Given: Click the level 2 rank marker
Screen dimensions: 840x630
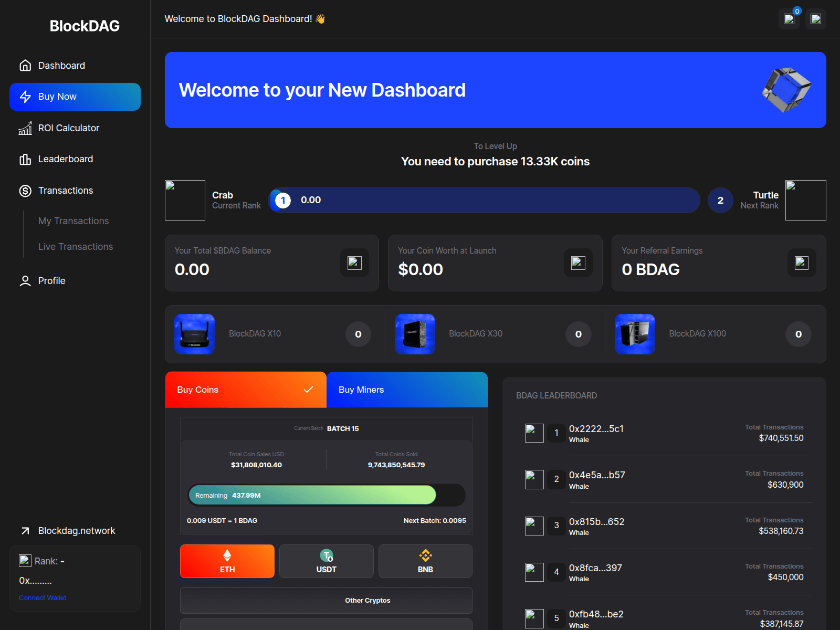Looking at the screenshot, I should pyautogui.click(x=720, y=200).
